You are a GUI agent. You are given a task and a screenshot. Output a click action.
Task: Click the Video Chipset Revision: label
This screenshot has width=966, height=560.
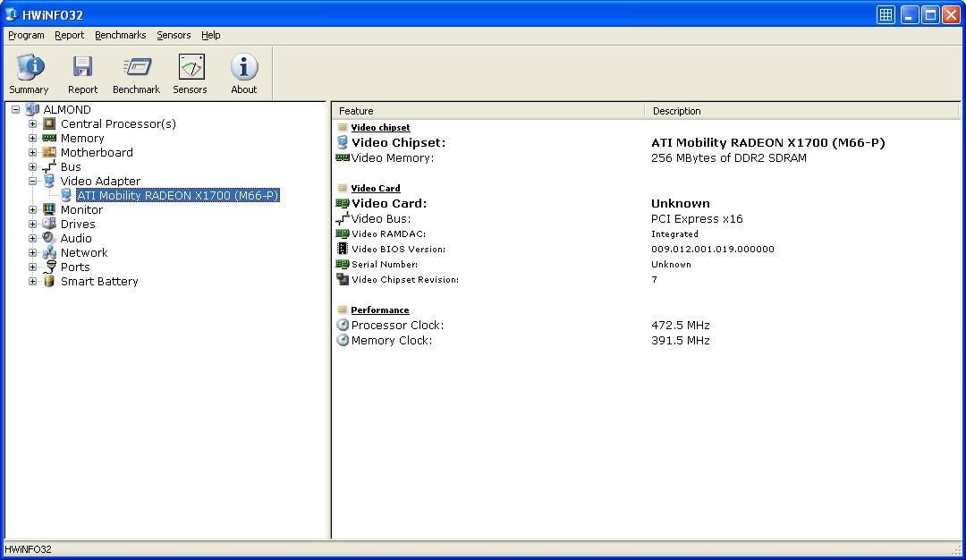coord(405,280)
